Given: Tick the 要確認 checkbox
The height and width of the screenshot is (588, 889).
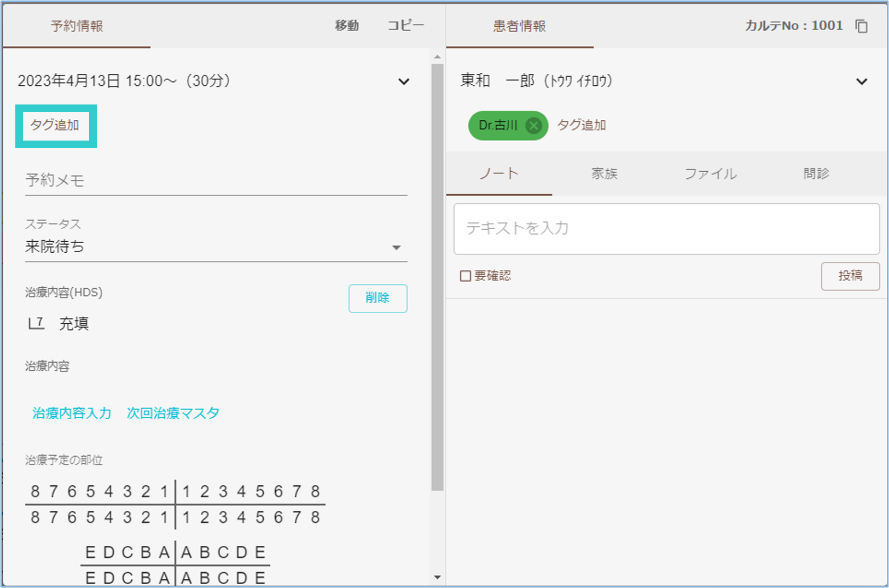Looking at the screenshot, I should 466,276.
